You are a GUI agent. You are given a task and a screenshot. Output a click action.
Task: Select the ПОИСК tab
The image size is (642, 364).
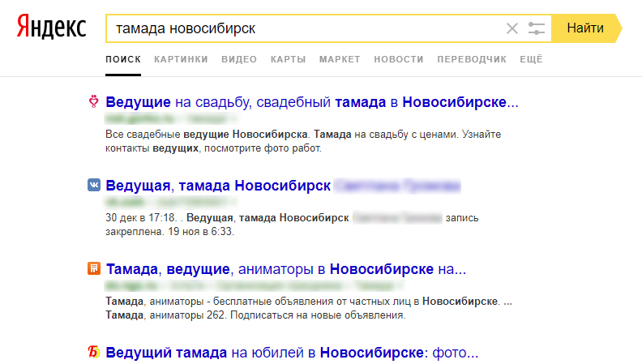(123, 59)
